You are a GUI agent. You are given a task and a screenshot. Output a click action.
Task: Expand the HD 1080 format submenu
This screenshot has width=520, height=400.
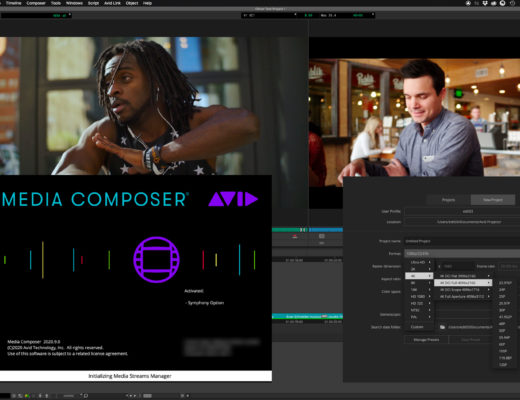(x=419, y=296)
